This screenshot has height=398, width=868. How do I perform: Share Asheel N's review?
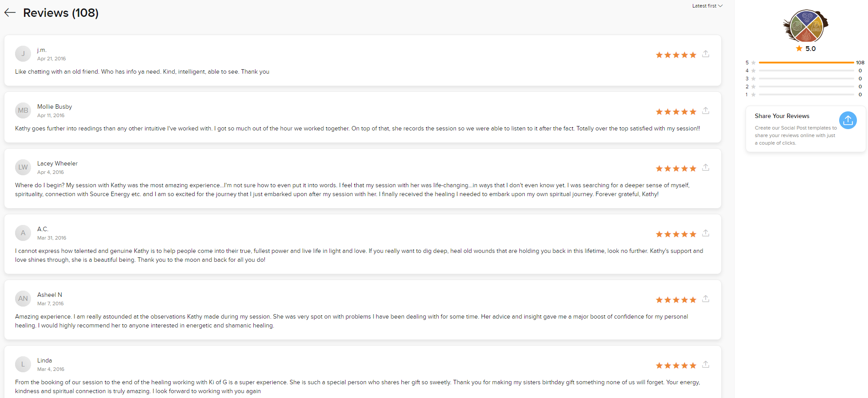[x=706, y=299]
